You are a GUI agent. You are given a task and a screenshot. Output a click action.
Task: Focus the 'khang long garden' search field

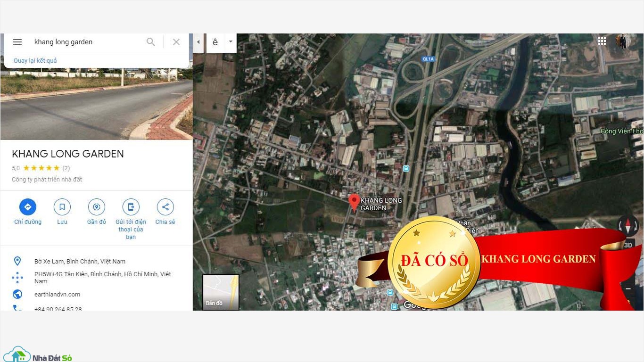87,42
